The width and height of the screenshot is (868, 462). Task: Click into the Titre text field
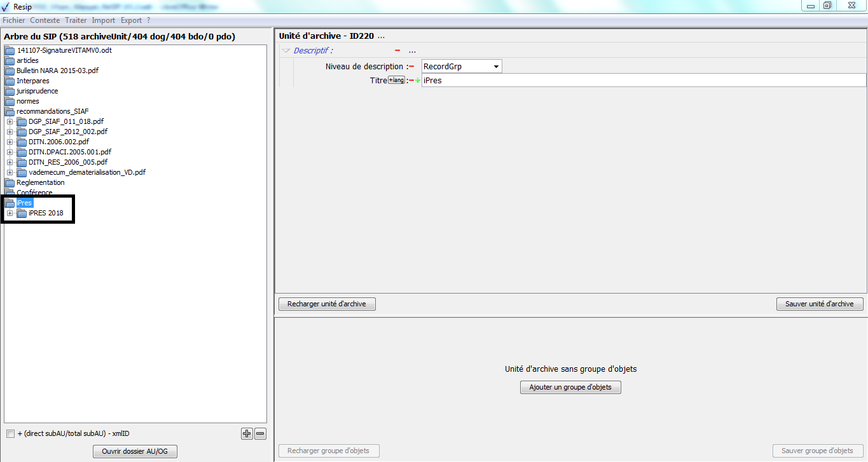(x=642, y=81)
